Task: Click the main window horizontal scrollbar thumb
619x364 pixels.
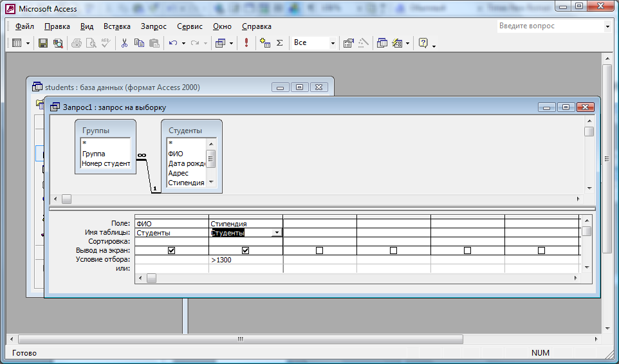Action: coord(241,339)
